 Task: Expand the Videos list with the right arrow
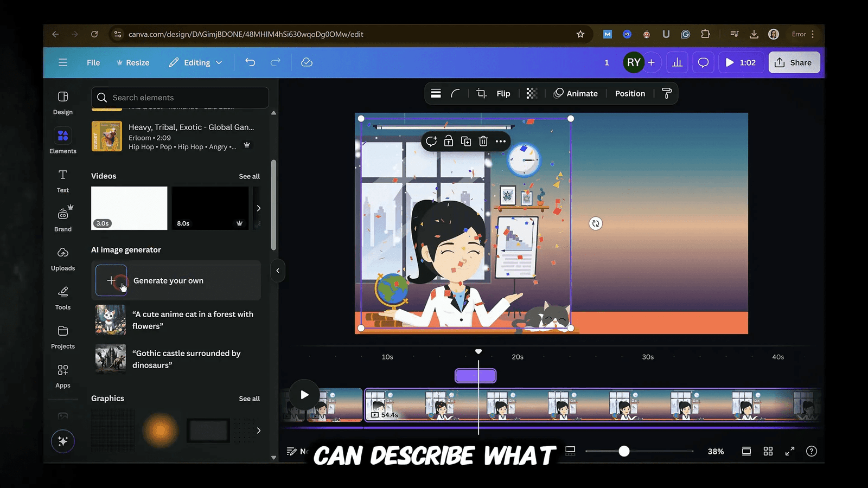pos(259,208)
